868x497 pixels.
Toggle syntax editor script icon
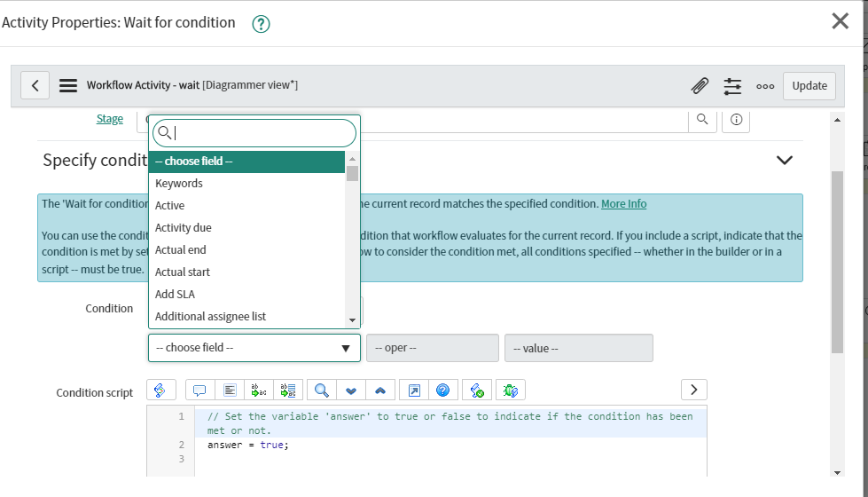[x=161, y=390]
